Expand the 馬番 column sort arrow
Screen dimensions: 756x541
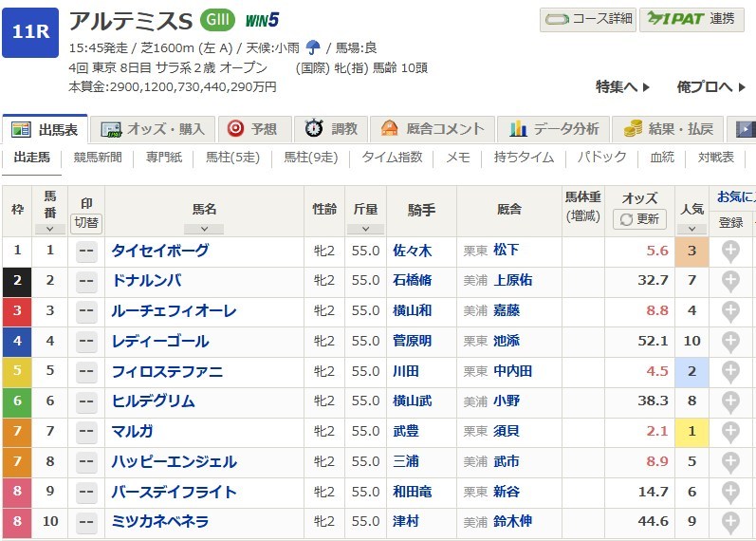click(x=49, y=229)
